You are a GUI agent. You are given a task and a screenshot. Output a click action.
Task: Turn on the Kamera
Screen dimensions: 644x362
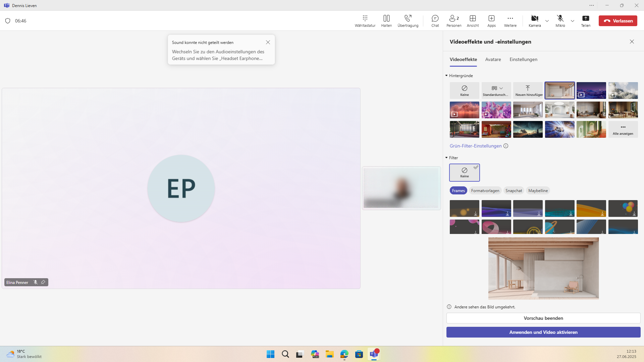pos(535,20)
